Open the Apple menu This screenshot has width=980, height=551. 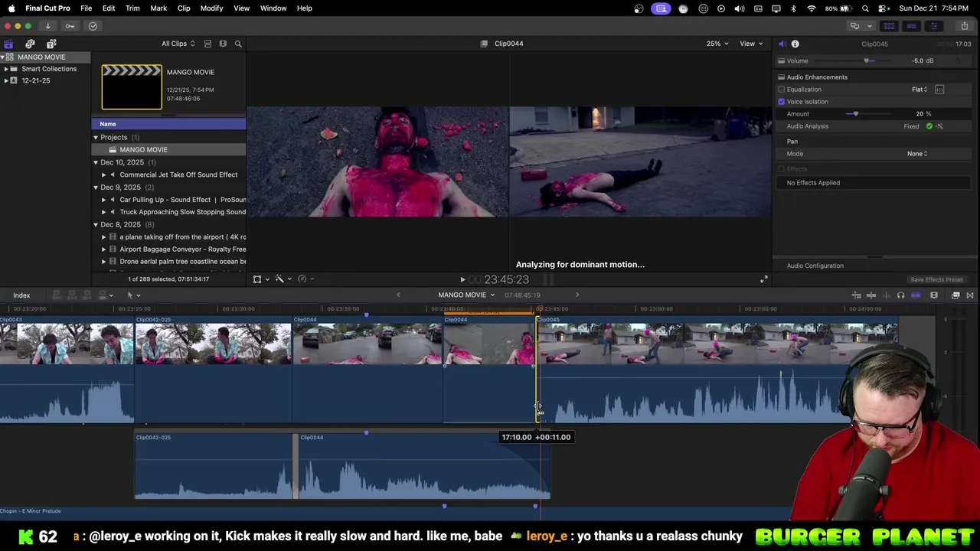tap(11, 8)
